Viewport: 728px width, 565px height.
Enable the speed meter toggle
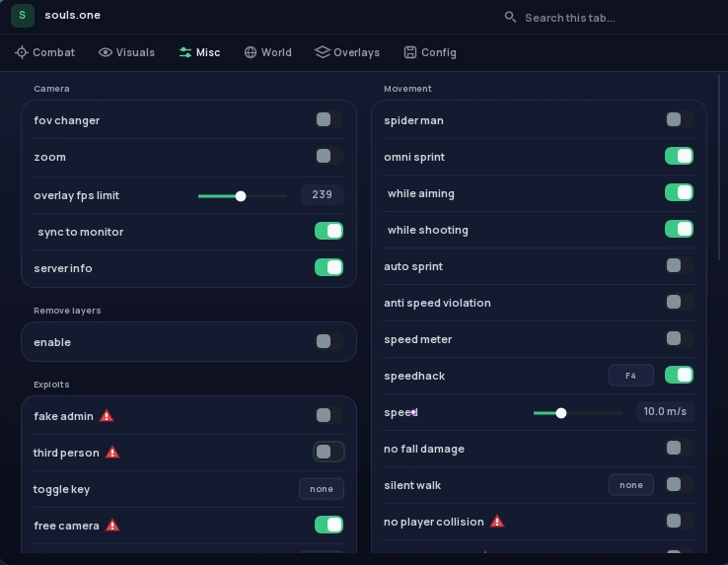tap(680, 338)
